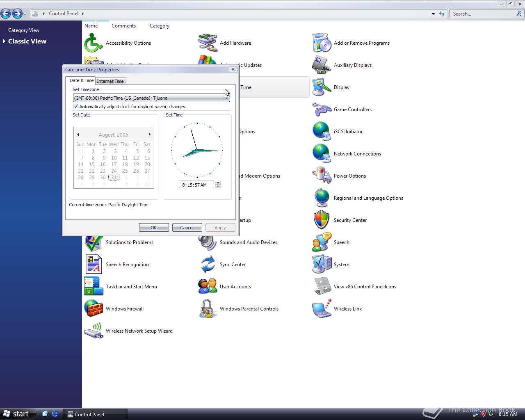Adjust the time spinner arrows
The image size is (525, 420).
tap(218, 185)
